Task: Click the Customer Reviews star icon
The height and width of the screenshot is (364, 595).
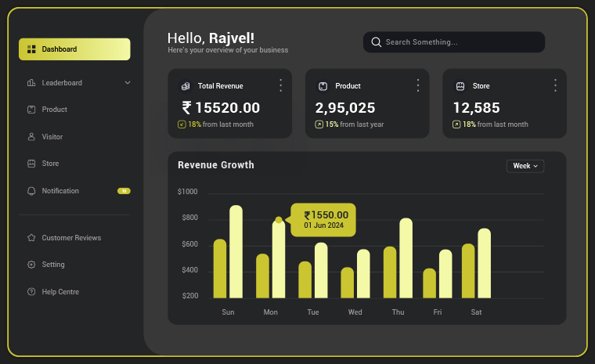Action: click(x=31, y=238)
